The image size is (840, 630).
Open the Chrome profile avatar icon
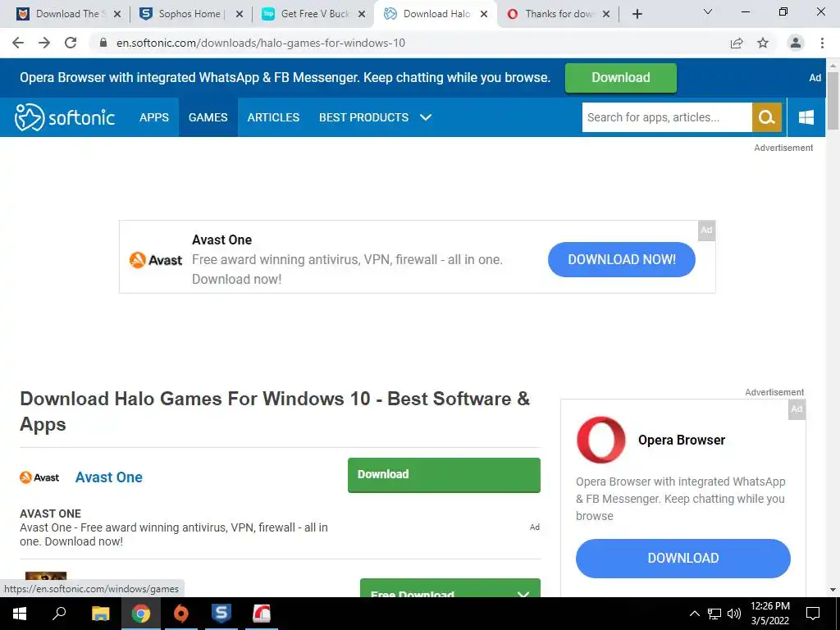click(796, 43)
